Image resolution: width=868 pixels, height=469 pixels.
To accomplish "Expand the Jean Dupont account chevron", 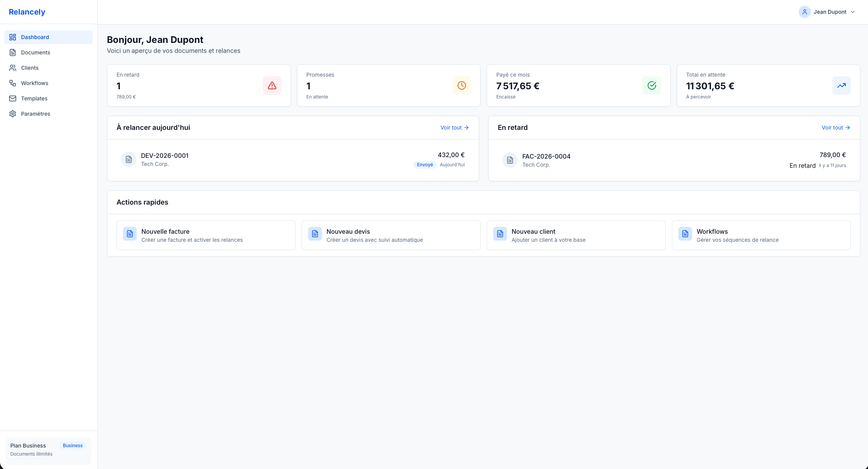I will click(x=853, y=12).
